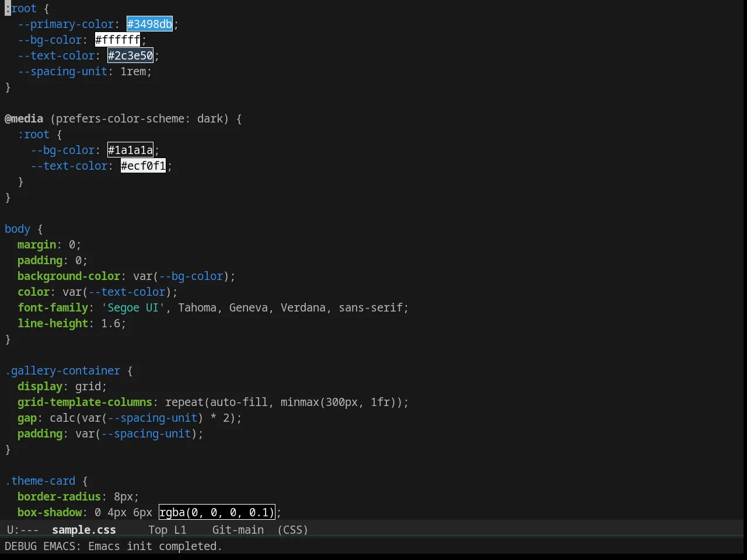Screen dimensions: 747x560
Task: Click the display: grid declaration
Action: point(62,386)
